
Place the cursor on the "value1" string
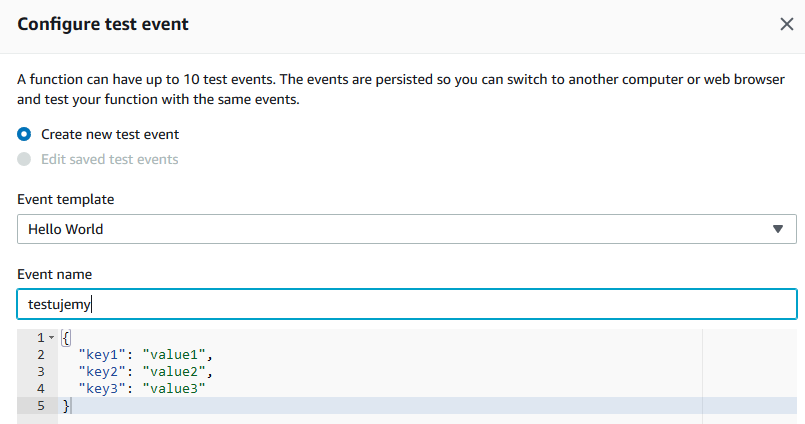[x=174, y=355]
